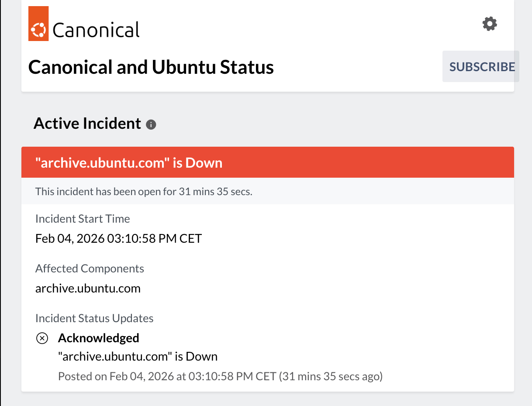
Task: Click the "(31 mins 35 secs ago)" relative time
Action: (331, 376)
